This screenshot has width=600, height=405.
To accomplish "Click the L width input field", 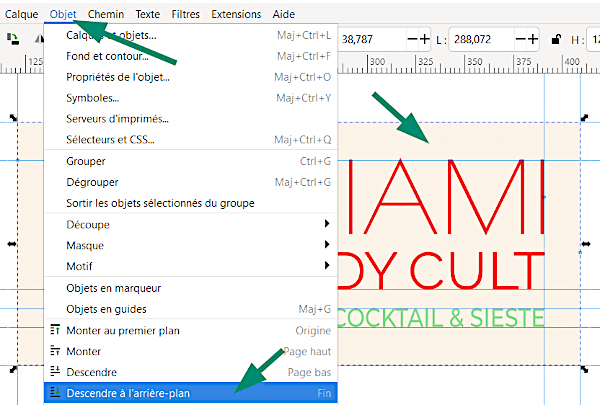I will [x=482, y=39].
